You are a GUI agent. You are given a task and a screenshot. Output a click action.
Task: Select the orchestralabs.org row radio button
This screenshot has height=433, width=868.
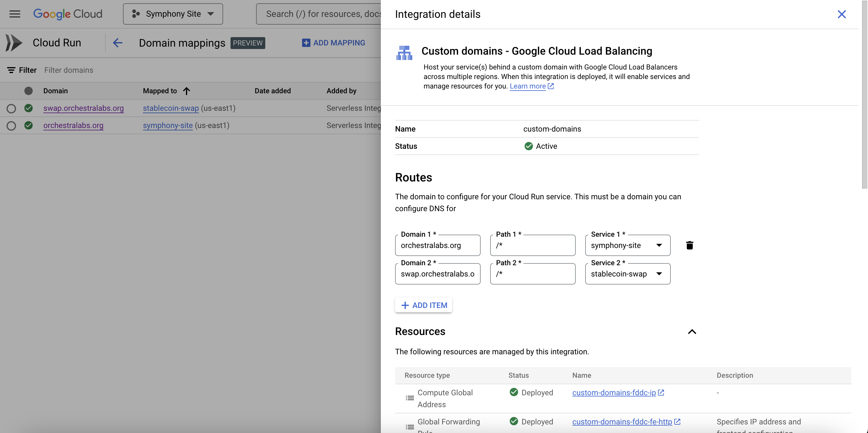pyautogui.click(x=11, y=126)
